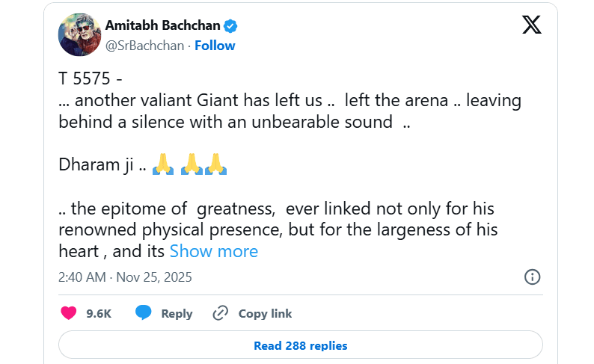
Task: Expand the tweet with Show more
Action: (x=214, y=251)
